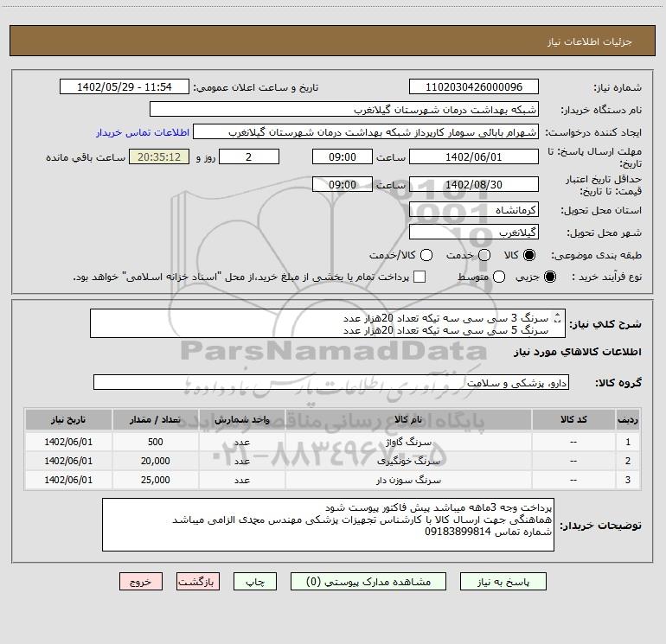Viewport: 666px width, 644px height.
Task: Click the سرنگ خونگیری item name cell
Action: (408, 461)
